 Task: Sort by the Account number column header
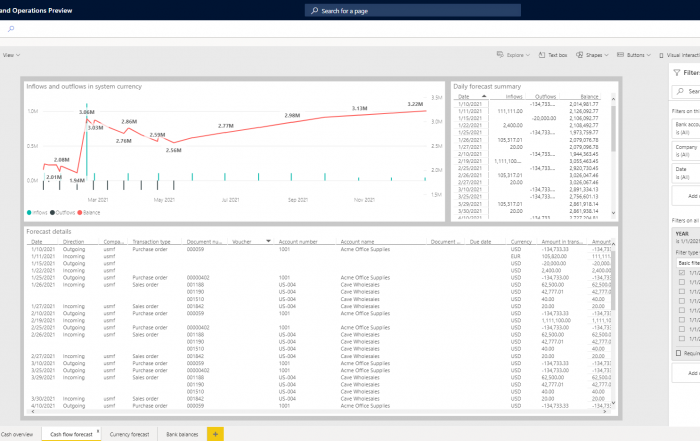(x=298, y=241)
